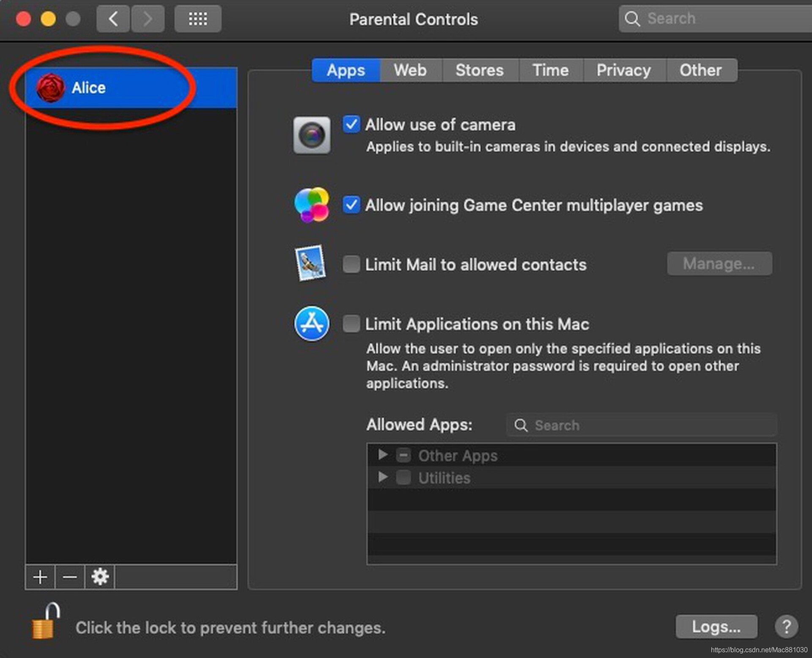Click the show all preferences grid icon
This screenshot has width=812, height=658.
pyautogui.click(x=198, y=19)
